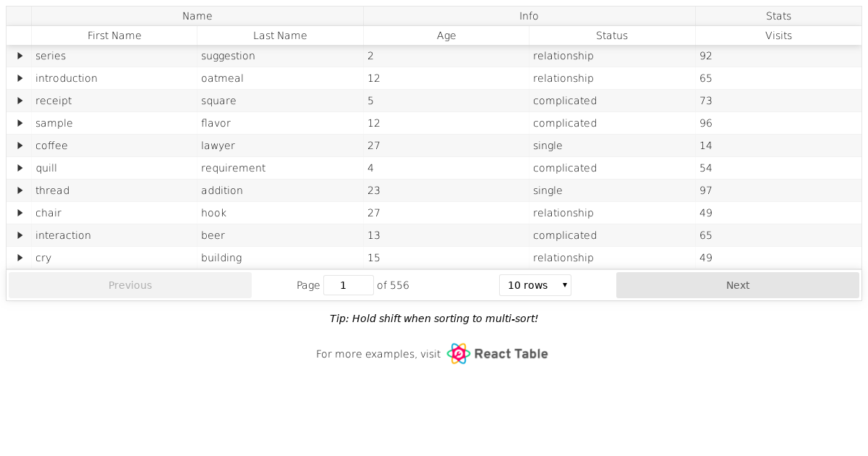Screen dimensions: 868x456
Task: Sort rows by Status column
Action: [612, 35]
